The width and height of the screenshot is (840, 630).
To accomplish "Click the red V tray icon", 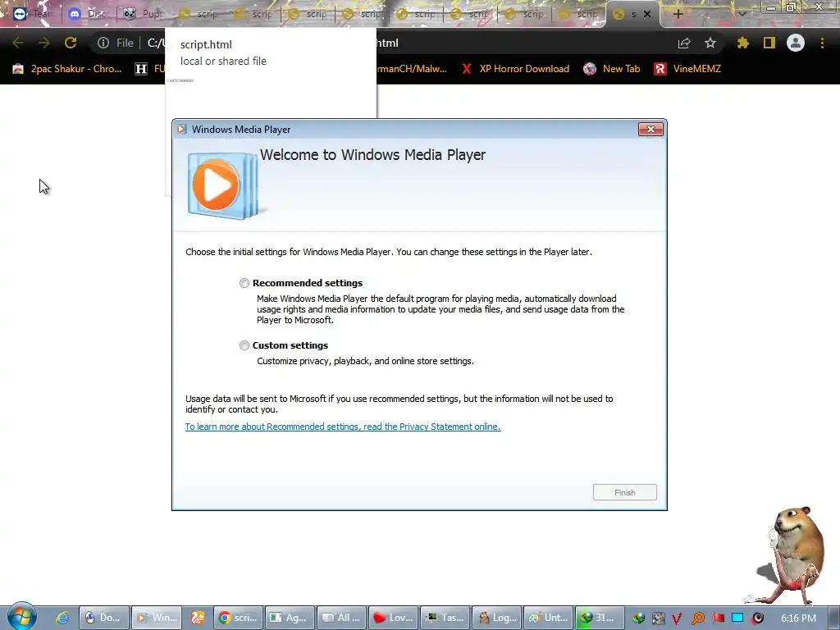I will coord(677,619).
